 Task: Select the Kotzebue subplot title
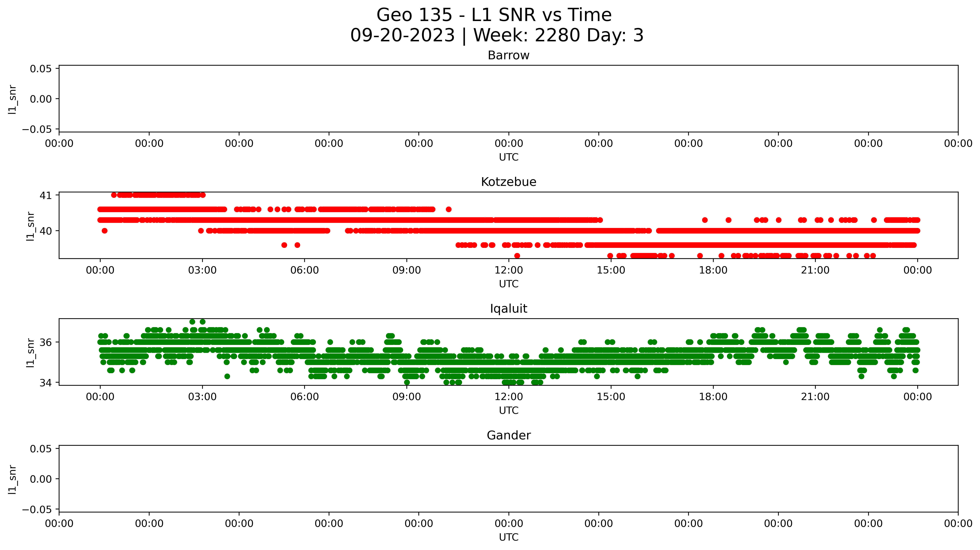click(509, 182)
